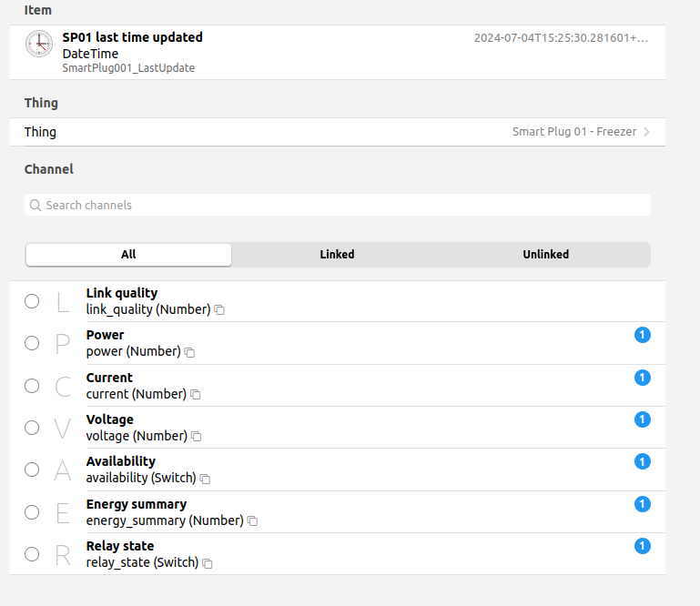Copy the relay_state channel ID
Image resolution: width=700 pixels, height=606 pixels.
[208, 563]
